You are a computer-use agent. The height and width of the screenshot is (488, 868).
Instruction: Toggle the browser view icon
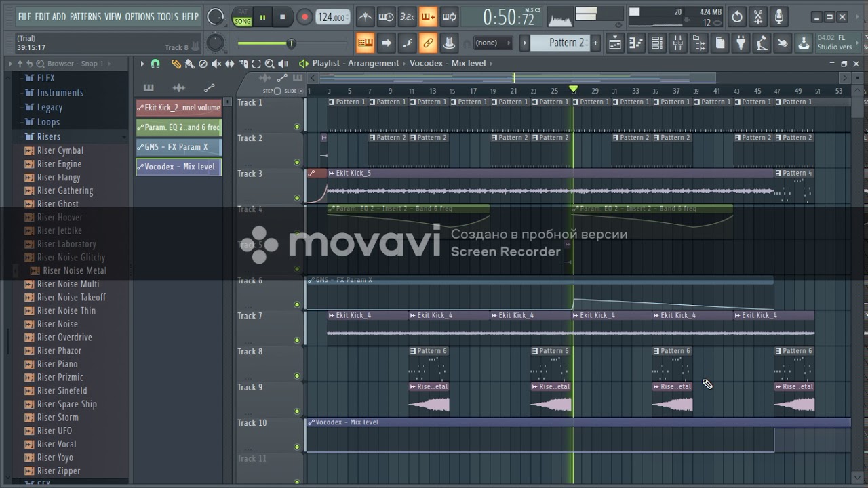click(698, 43)
